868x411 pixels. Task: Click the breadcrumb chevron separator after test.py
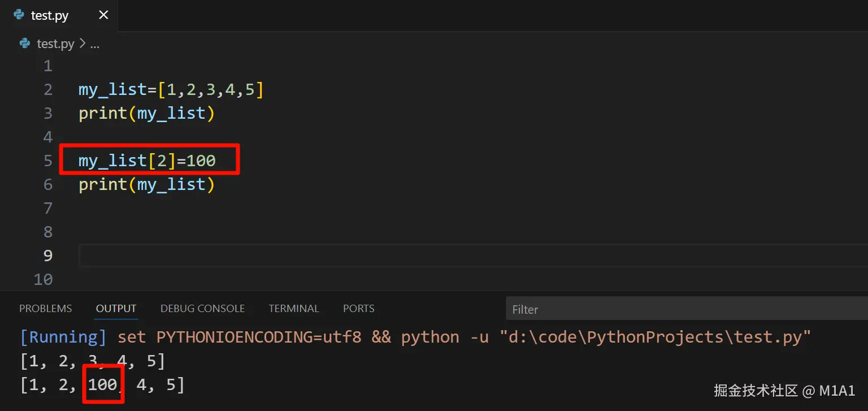click(x=83, y=44)
